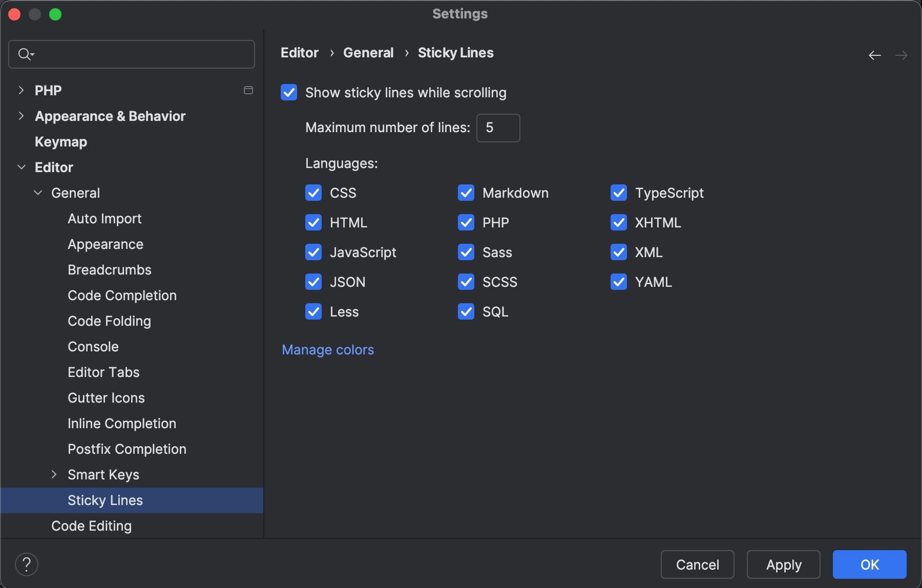Disable sticky lines for SQL
This screenshot has width=922, height=588.
tap(466, 311)
